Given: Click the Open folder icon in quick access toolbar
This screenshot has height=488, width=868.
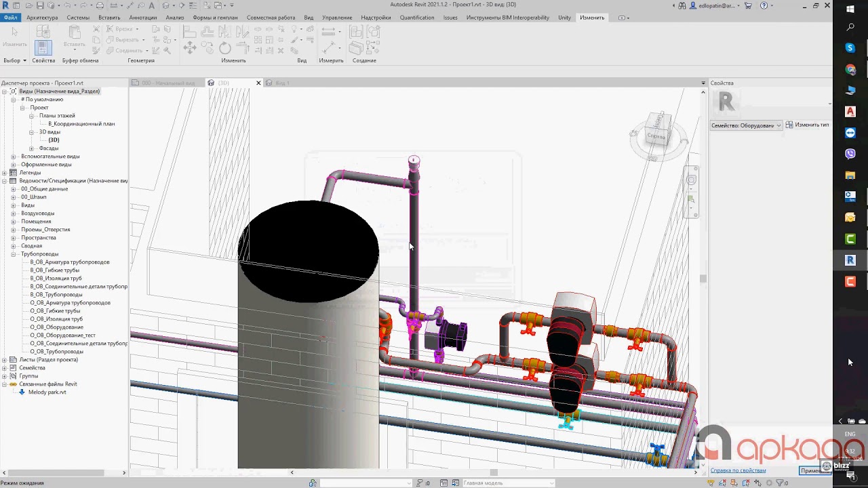Looking at the screenshot, I should [x=29, y=5].
